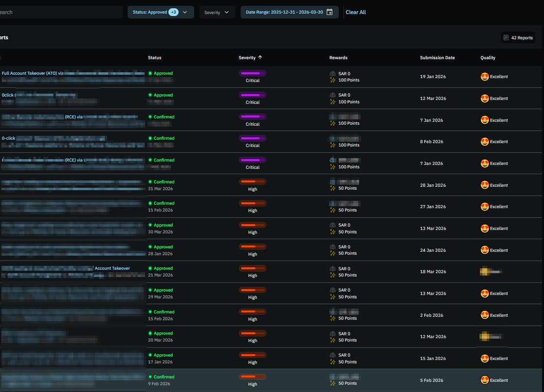Open the 0-click report from 8 Feb 2026
This screenshot has width=544, height=392.
click(x=9, y=138)
